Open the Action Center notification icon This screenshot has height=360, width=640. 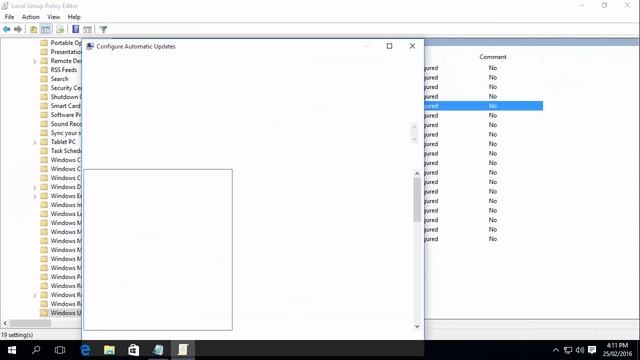pyautogui.click(x=592, y=350)
